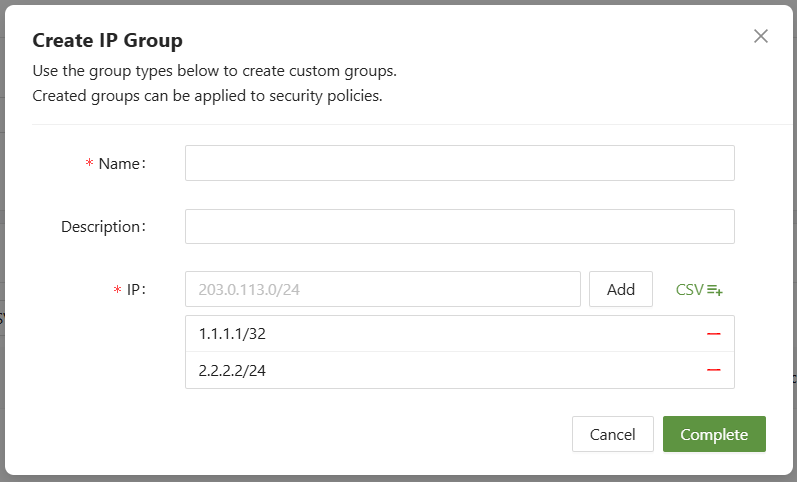Click into the Description text box
The height and width of the screenshot is (482, 797).
click(x=459, y=226)
